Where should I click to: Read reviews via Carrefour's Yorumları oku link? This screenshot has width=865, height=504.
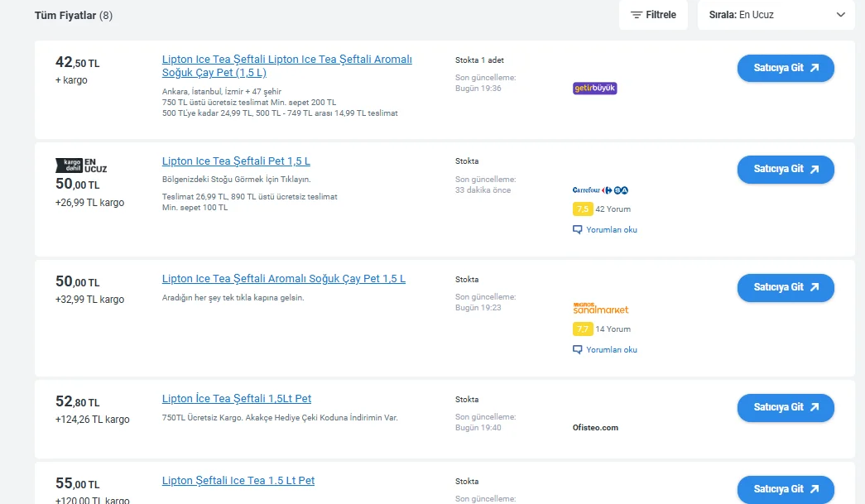click(611, 229)
